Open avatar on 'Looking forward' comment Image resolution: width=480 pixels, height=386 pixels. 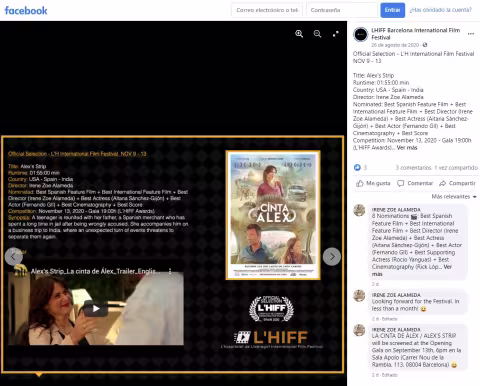tap(359, 296)
